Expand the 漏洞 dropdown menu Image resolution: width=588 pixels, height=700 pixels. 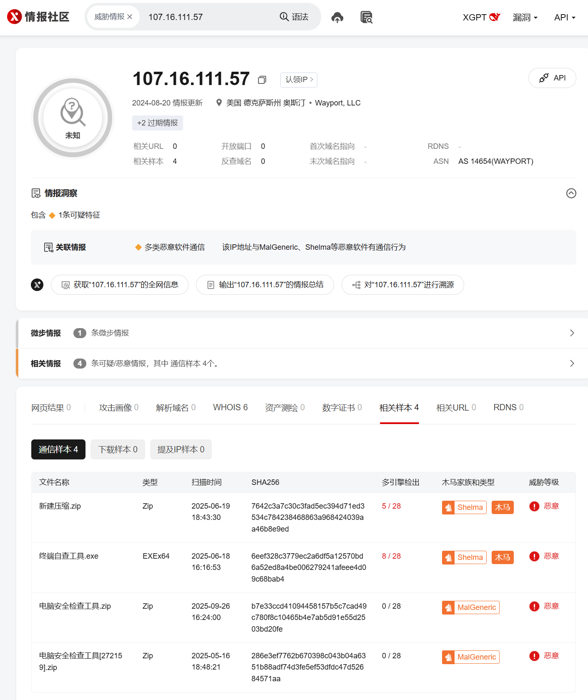coord(525,18)
